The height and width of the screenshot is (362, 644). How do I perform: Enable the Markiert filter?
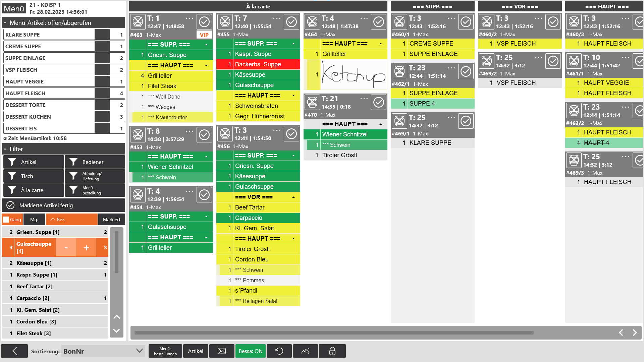pyautogui.click(x=112, y=220)
